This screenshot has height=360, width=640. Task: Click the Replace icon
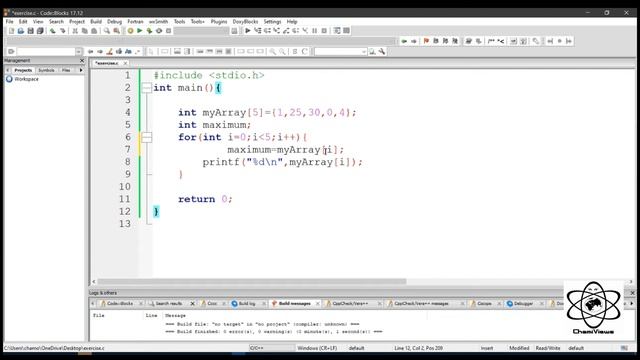tap(116, 31)
